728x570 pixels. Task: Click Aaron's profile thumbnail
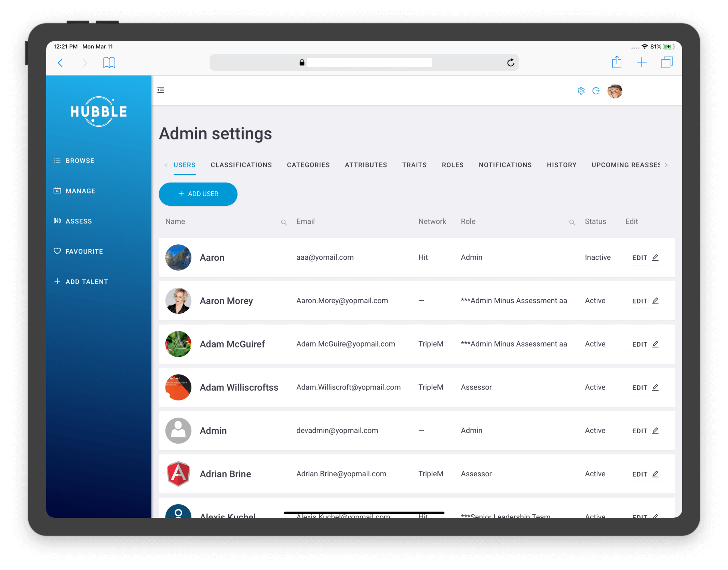pyautogui.click(x=178, y=256)
